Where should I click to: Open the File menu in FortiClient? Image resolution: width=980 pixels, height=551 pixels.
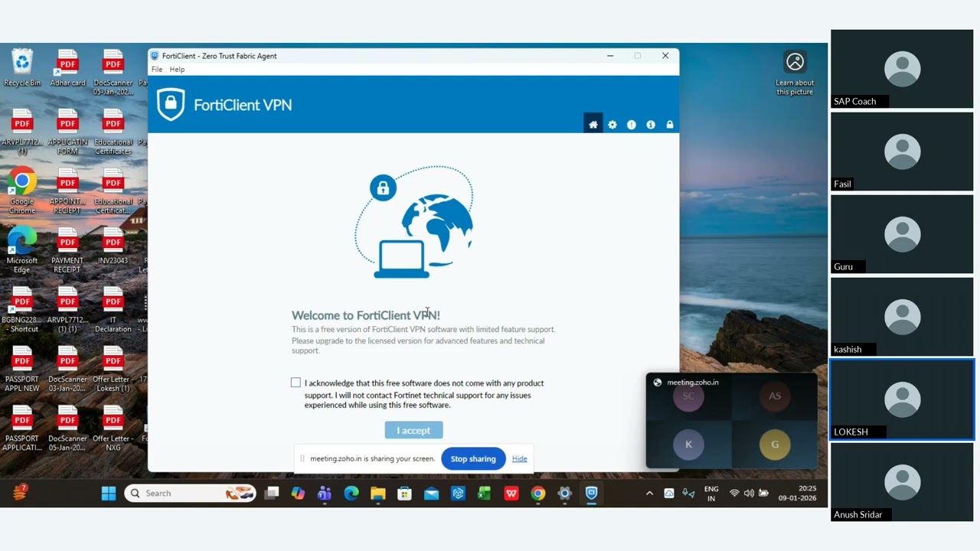pyautogui.click(x=157, y=70)
